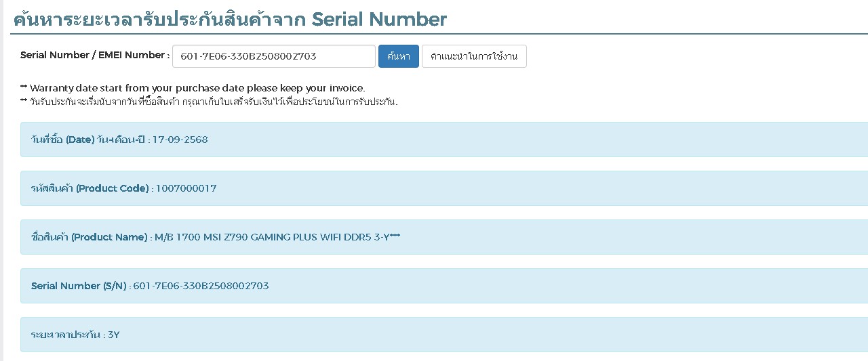Click the English warranty date note line
The image size is (868, 361).
(197, 88)
